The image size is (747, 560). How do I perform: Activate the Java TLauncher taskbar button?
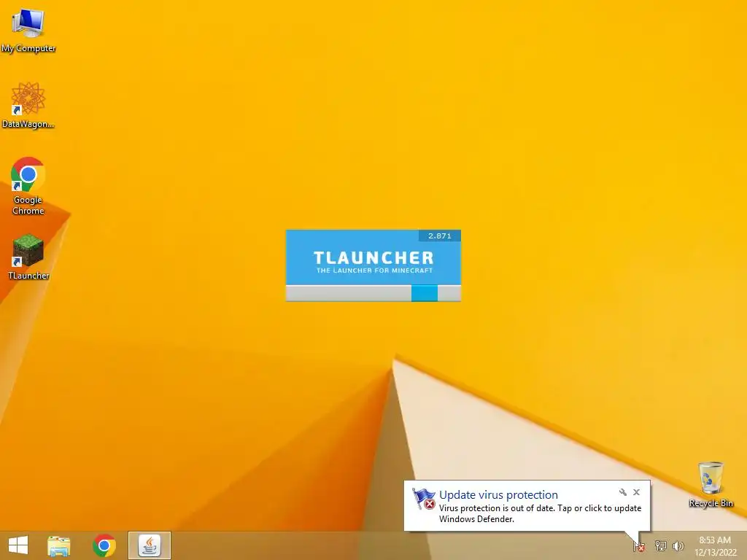[150, 545]
